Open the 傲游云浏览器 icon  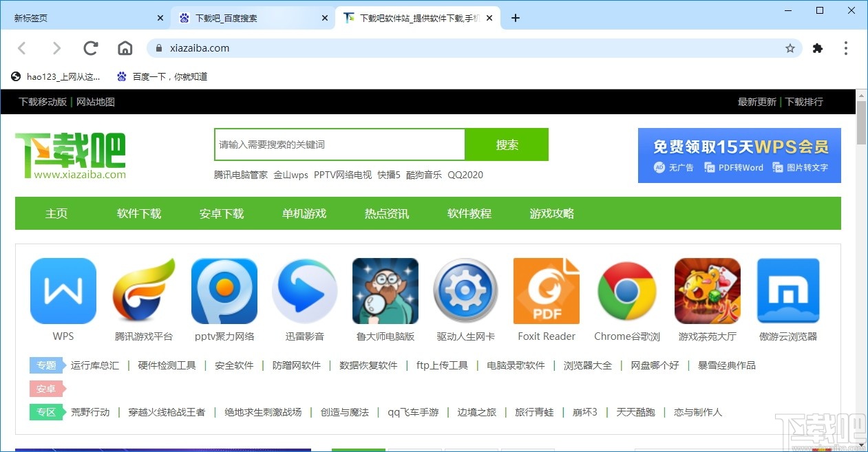point(787,290)
